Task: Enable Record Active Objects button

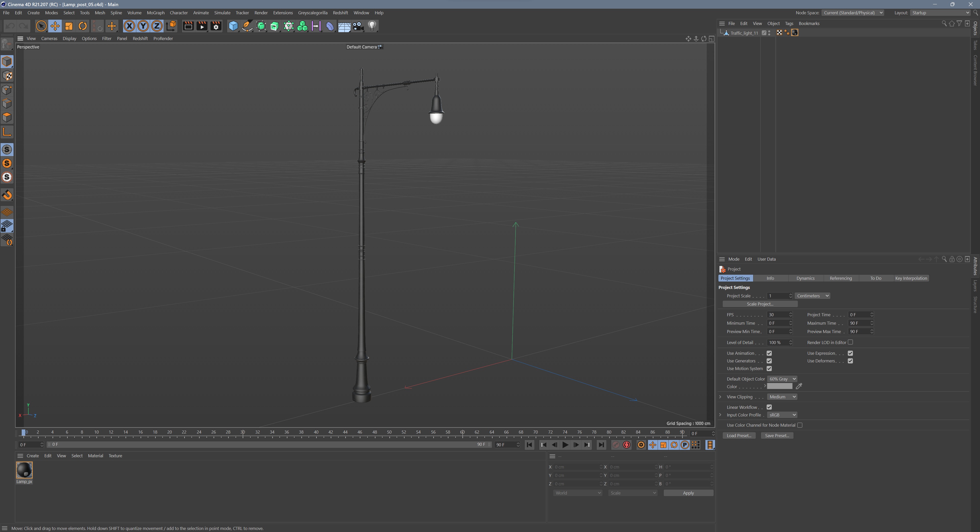Action: [x=616, y=445]
